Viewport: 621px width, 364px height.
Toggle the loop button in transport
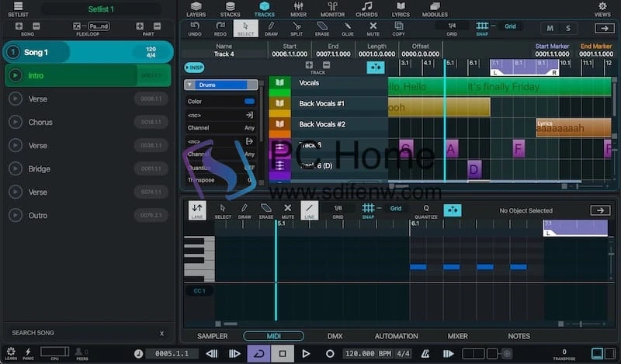tap(258, 353)
